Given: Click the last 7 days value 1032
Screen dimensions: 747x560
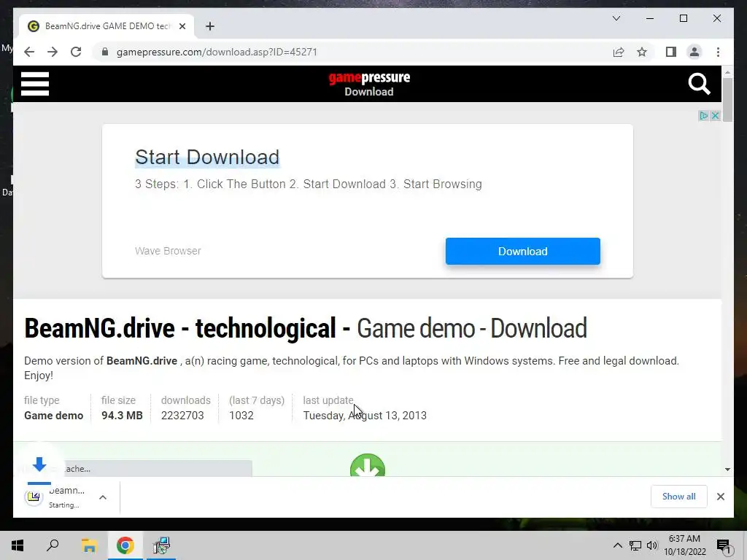Looking at the screenshot, I should [x=241, y=415].
